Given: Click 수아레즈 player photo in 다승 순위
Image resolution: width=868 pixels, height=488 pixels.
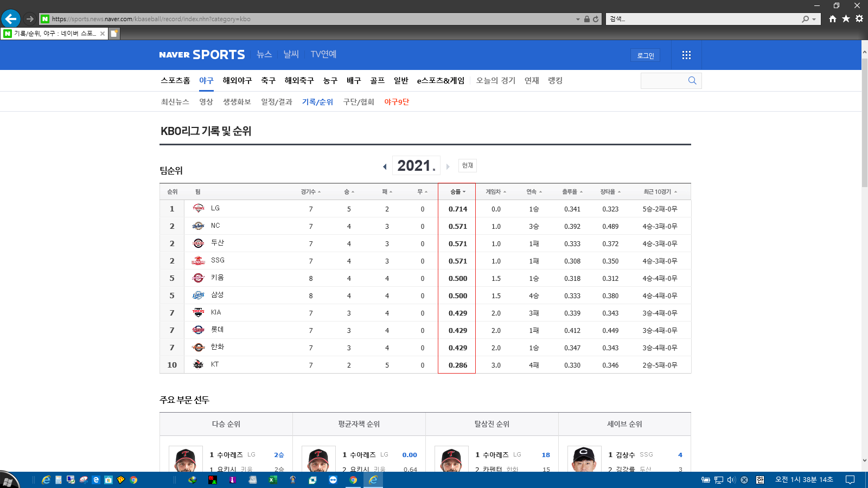Looking at the screenshot, I should pyautogui.click(x=186, y=459).
